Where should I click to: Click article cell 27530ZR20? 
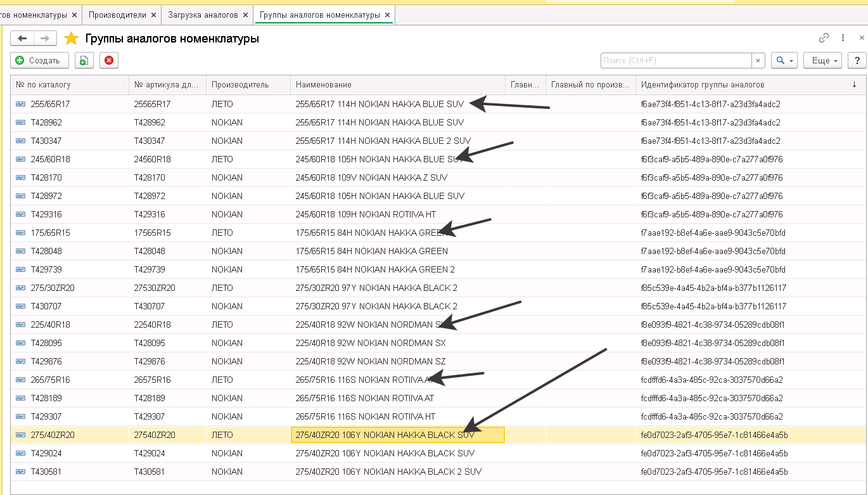click(167, 288)
